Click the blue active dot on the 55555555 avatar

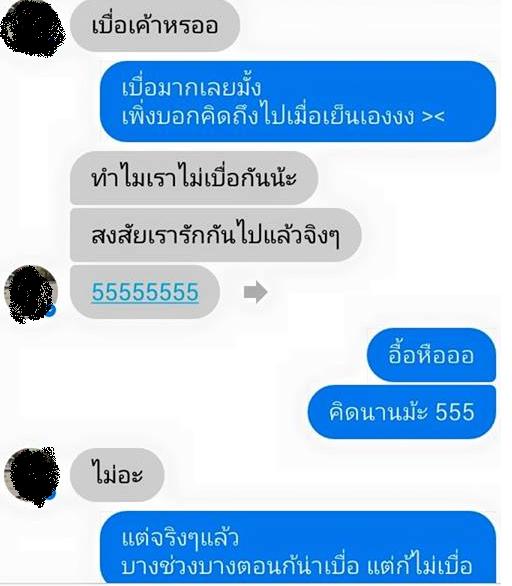click(52, 310)
